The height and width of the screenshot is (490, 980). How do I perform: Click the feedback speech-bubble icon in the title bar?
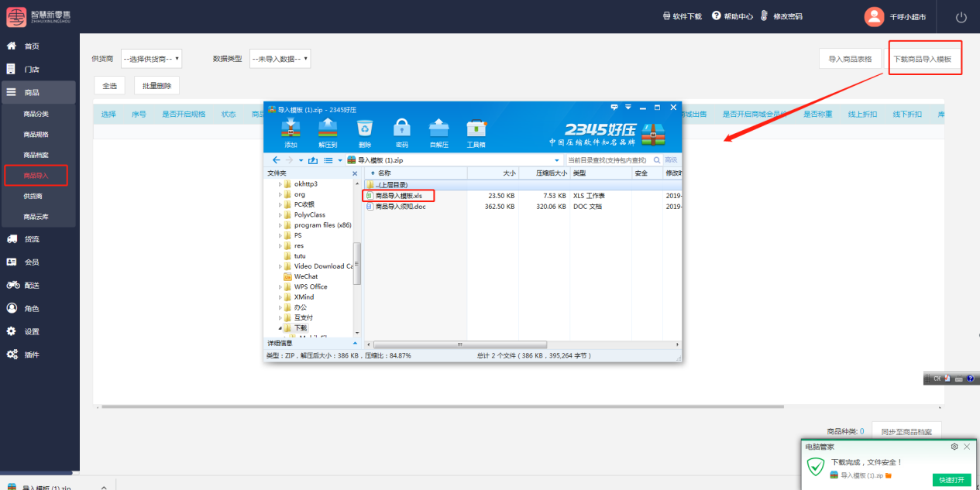click(614, 107)
